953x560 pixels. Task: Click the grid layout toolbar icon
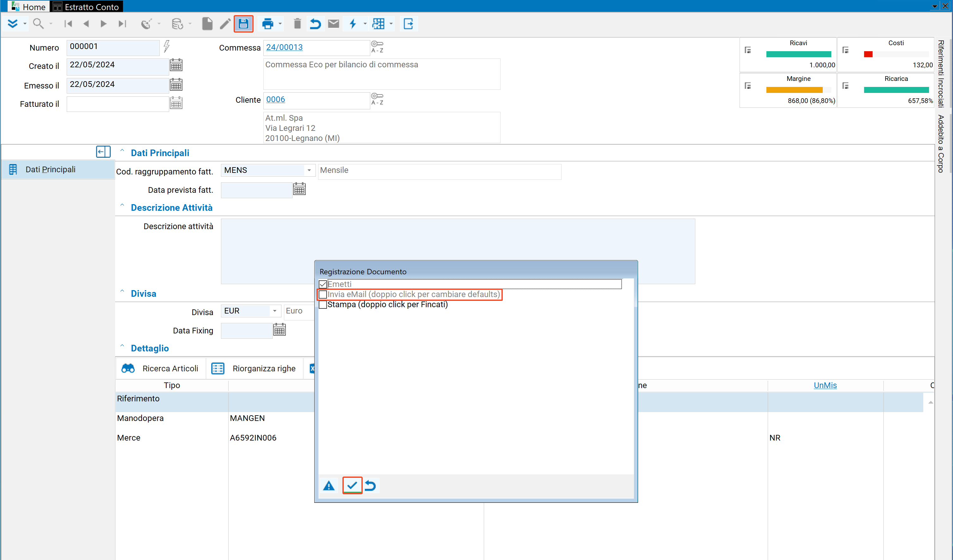[x=378, y=24]
